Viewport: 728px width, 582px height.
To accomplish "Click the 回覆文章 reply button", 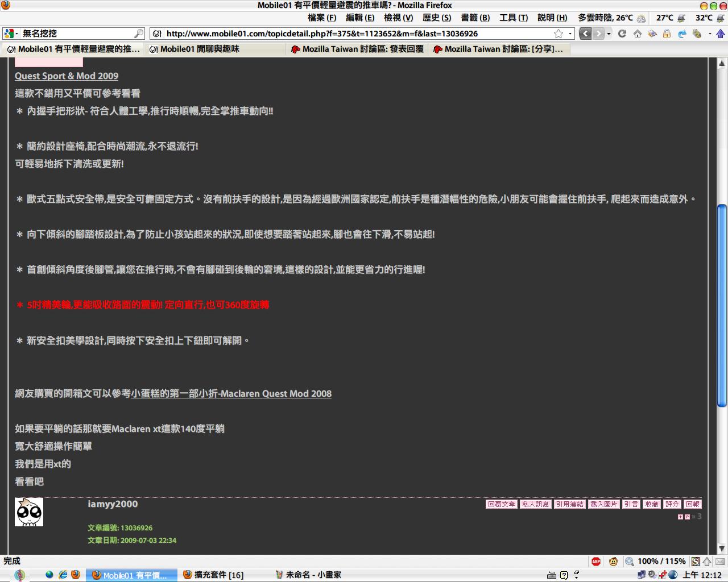I will click(502, 504).
